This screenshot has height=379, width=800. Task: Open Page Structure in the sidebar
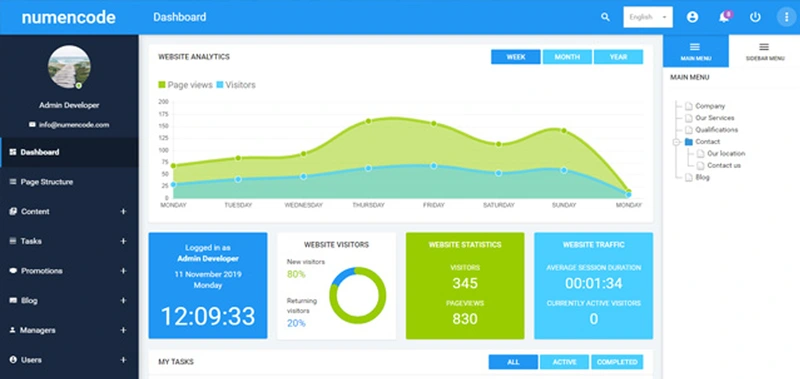tap(69, 182)
